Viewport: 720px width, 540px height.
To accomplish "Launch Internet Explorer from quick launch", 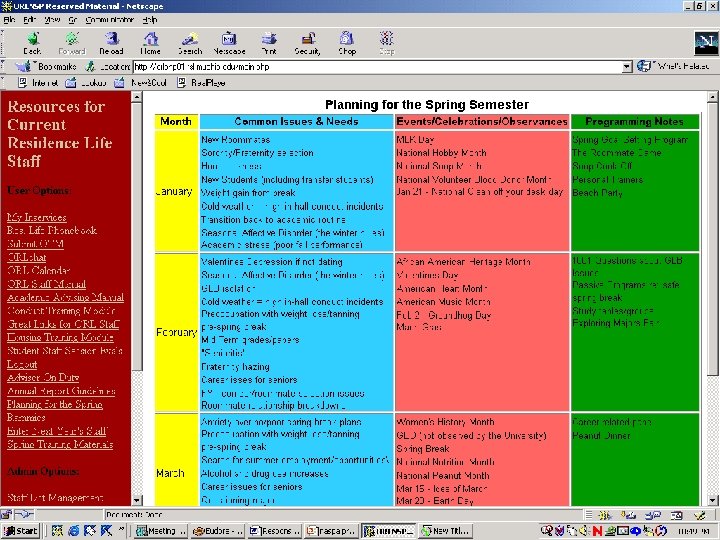I will tap(73, 531).
